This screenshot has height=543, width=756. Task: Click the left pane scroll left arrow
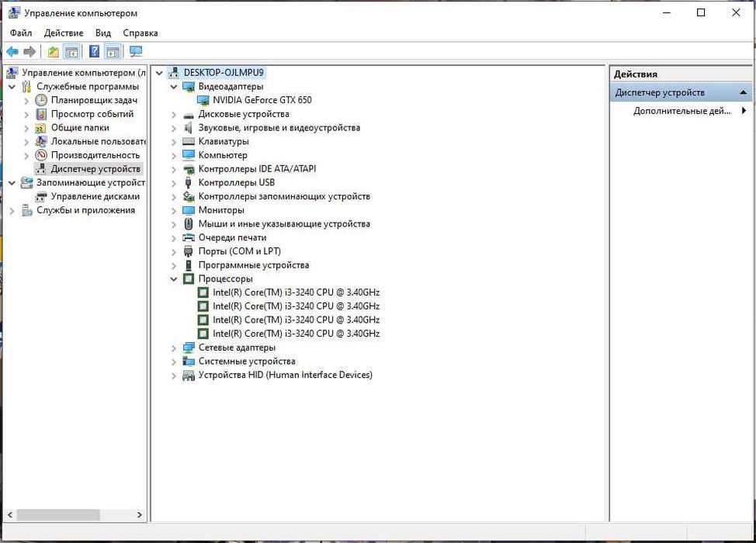click(x=10, y=515)
